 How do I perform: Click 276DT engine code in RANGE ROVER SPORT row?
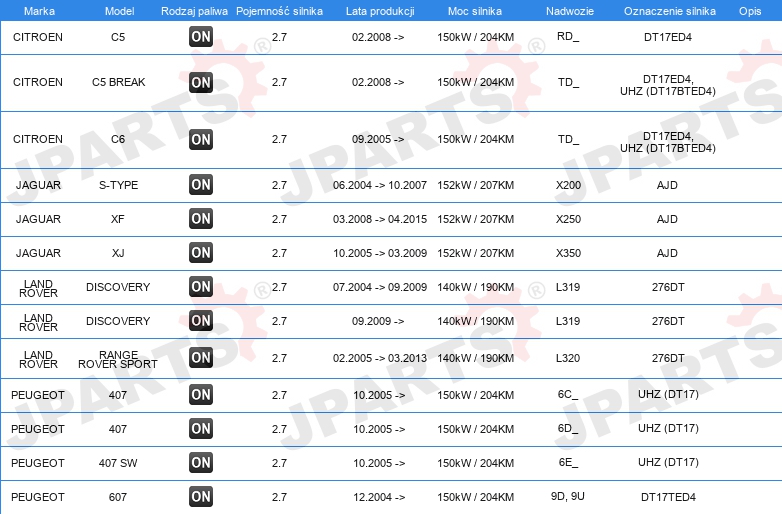[x=668, y=358]
